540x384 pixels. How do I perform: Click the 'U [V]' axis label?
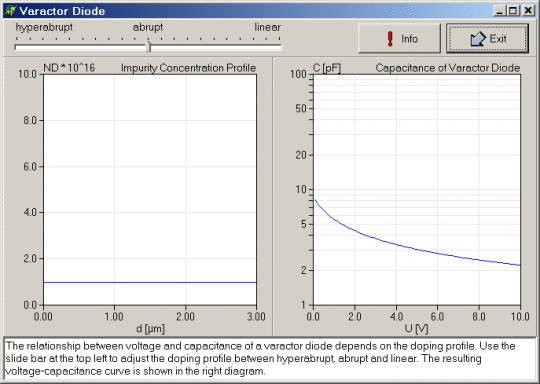[x=416, y=329]
